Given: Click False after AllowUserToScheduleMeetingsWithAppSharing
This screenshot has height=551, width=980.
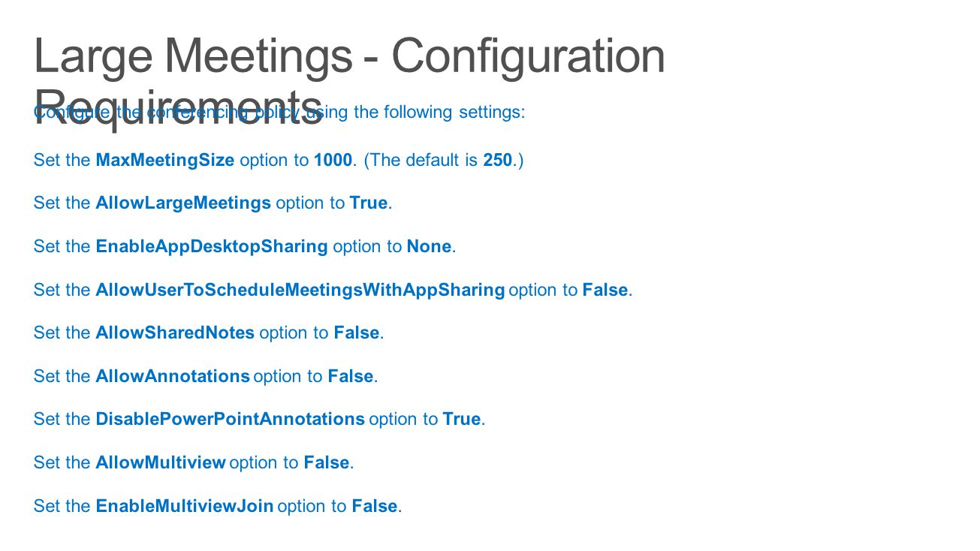Looking at the screenshot, I should tap(605, 290).
